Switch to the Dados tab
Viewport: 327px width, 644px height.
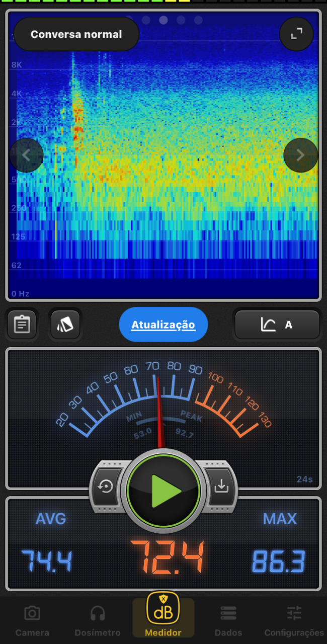point(228,620)
